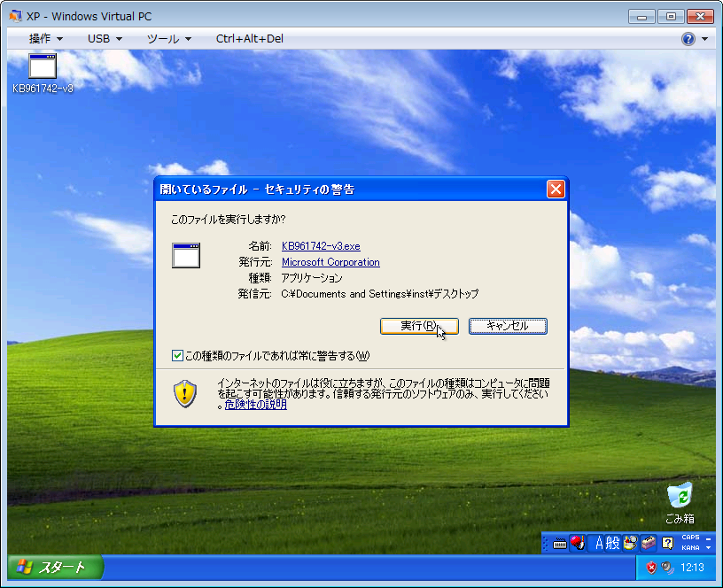Open the IME tools toolbox icon
The width and height of the screenshot is (723, 588).
649,543
